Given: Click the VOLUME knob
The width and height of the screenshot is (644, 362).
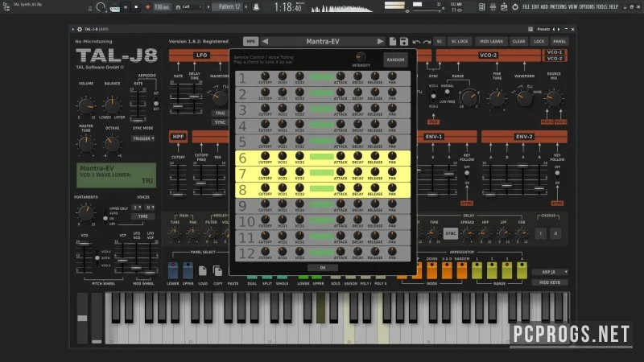Looking at the screenshot, I should point(86,106).
